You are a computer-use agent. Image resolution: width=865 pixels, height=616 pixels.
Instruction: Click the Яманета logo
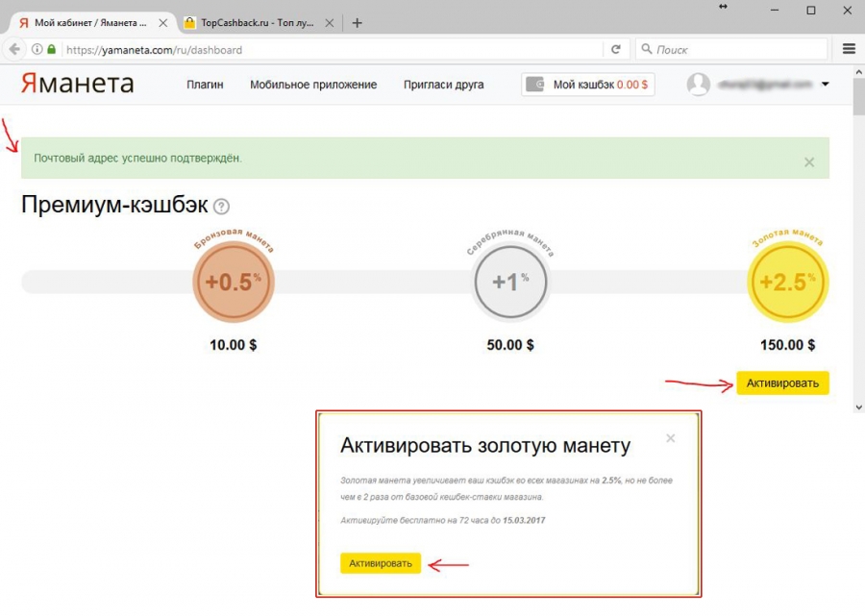(77, 84)
